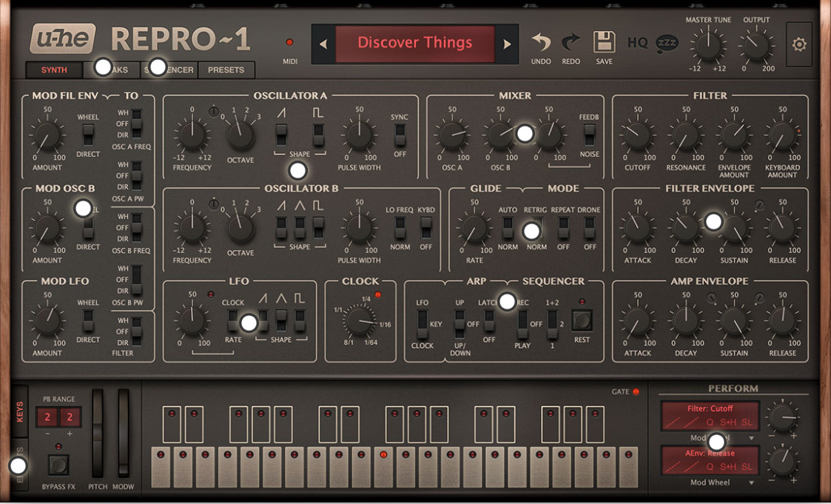
Task: Toggle Oscillator B LO FREQ switch
Action: pos(400,227)
